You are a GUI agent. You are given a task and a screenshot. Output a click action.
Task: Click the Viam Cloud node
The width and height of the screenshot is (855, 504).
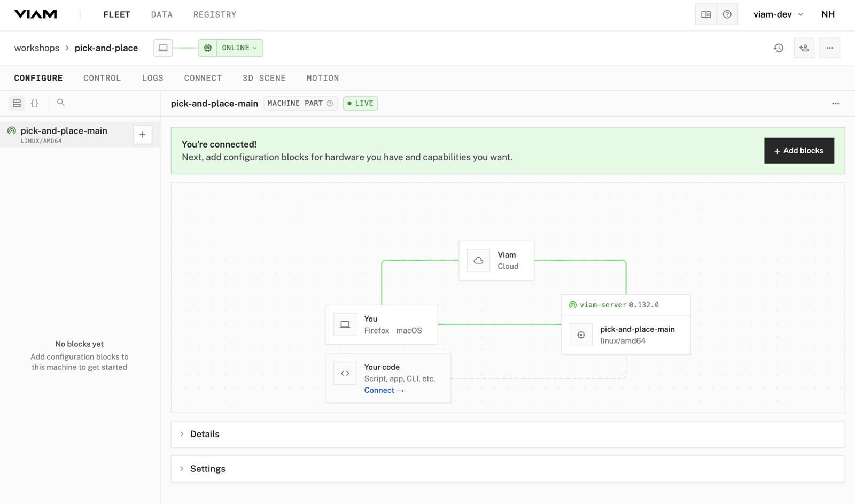tap(496, 261)
